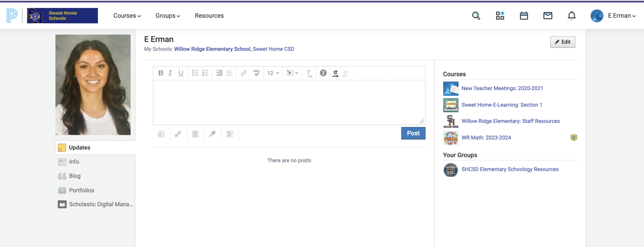Click the microphone audio recording icon
Viewport: 644px width, 247px height.
coord(212,134)
